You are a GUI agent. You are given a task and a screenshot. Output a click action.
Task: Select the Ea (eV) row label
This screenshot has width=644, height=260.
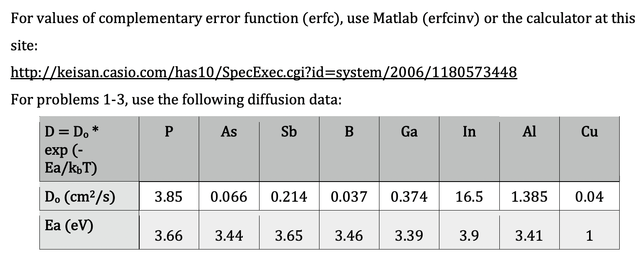(69, 226)
